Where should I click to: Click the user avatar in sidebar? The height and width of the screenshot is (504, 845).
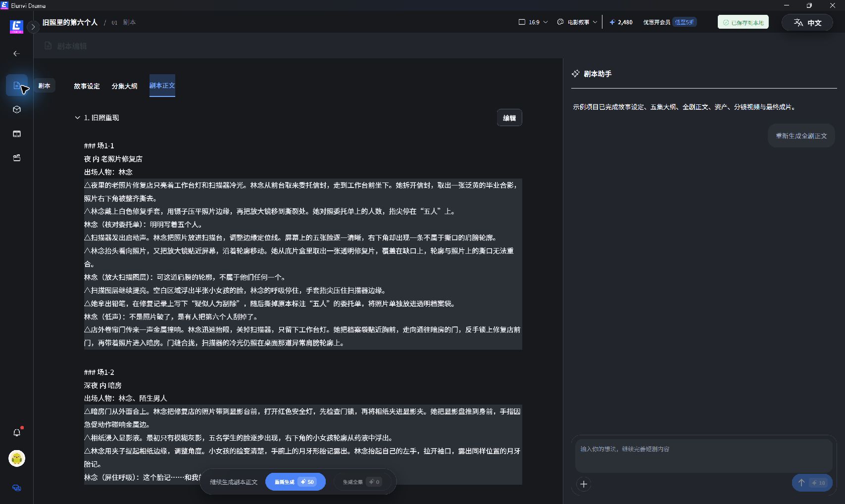[x=17, y=458]
